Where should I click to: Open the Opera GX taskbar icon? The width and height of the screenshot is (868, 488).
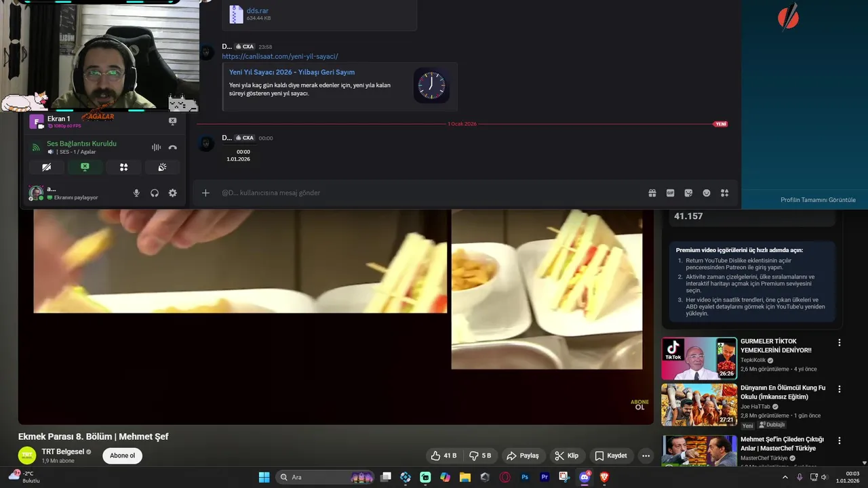[505, 477]
